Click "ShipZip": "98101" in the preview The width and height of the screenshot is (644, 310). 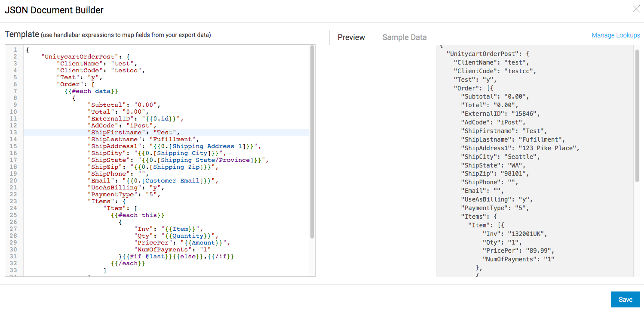[495, 174]
